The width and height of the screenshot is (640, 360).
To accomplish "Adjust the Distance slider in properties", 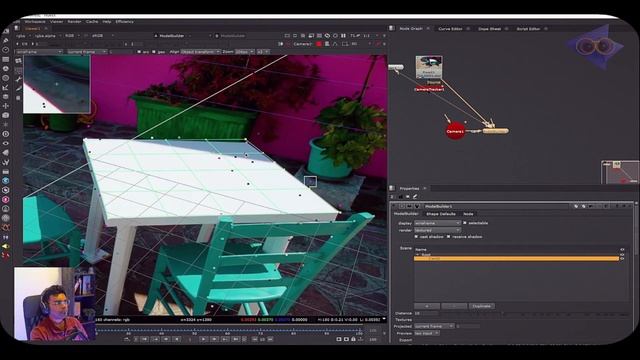I will (534, 314).
